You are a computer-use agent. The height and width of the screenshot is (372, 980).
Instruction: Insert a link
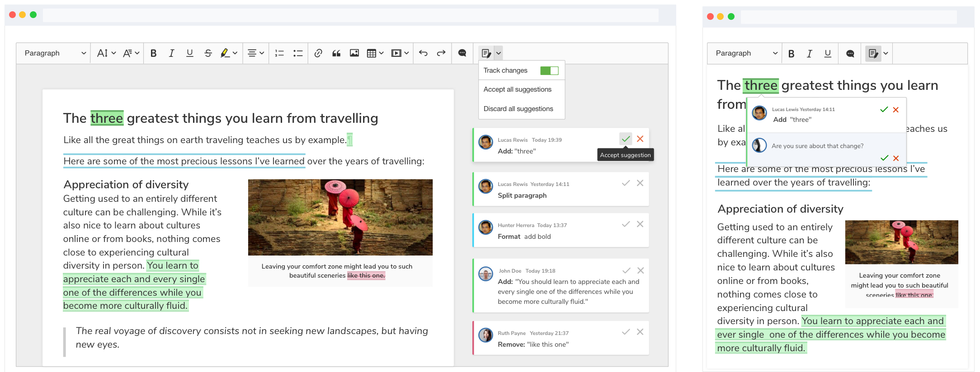(318, 53)
